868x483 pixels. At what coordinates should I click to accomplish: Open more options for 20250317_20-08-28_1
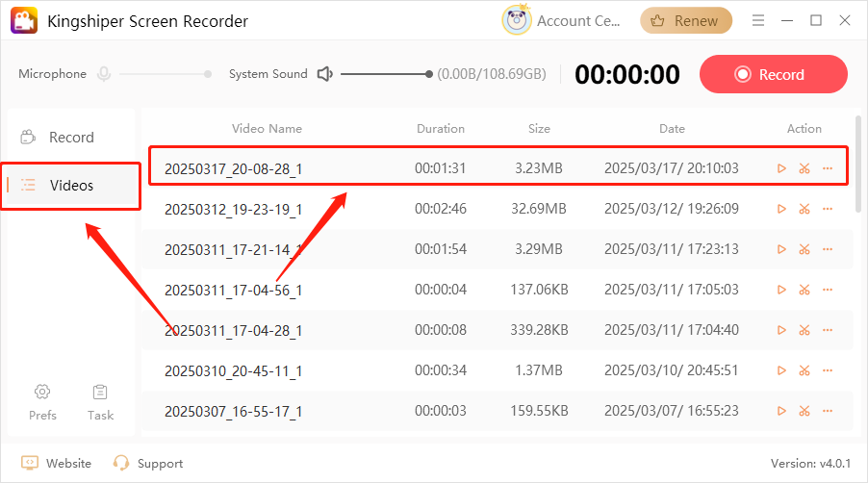828,168
